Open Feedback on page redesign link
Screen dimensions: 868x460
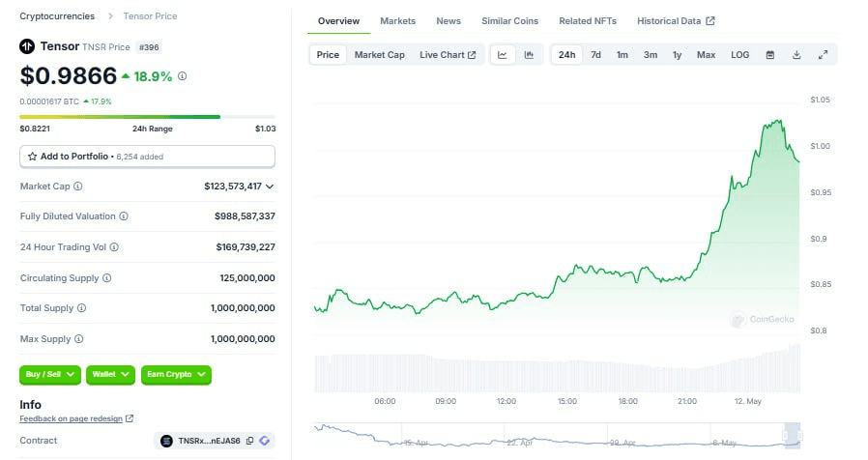pyautogui.click(x=71, y=418)
